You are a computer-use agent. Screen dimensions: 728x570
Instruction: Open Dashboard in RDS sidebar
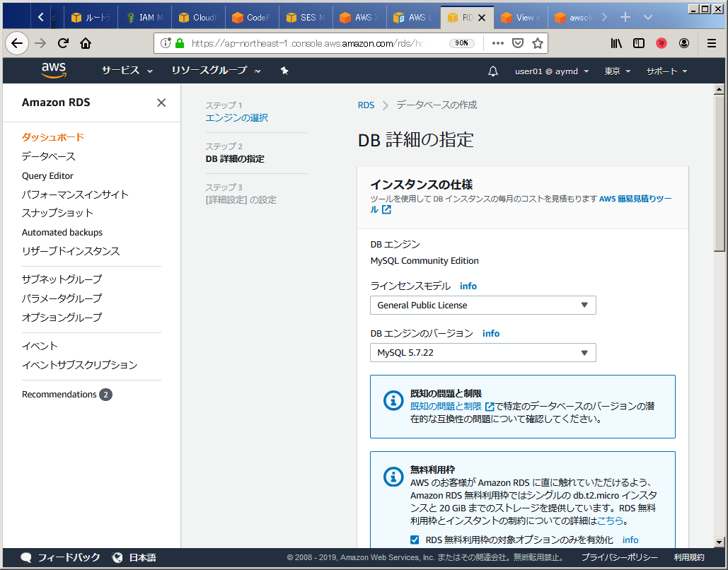[53, 137]
